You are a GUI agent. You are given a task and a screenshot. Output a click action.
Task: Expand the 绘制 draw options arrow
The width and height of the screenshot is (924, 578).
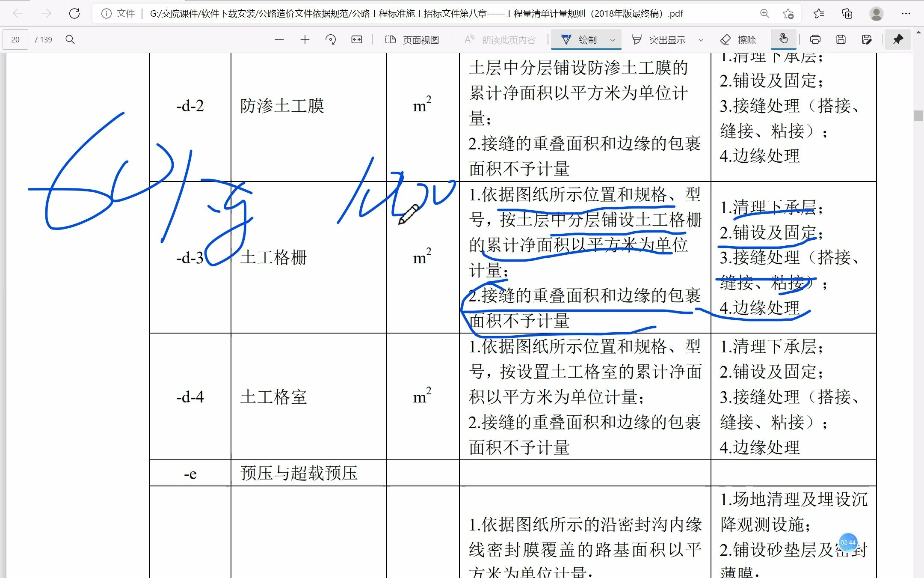(x=612, y=40)
